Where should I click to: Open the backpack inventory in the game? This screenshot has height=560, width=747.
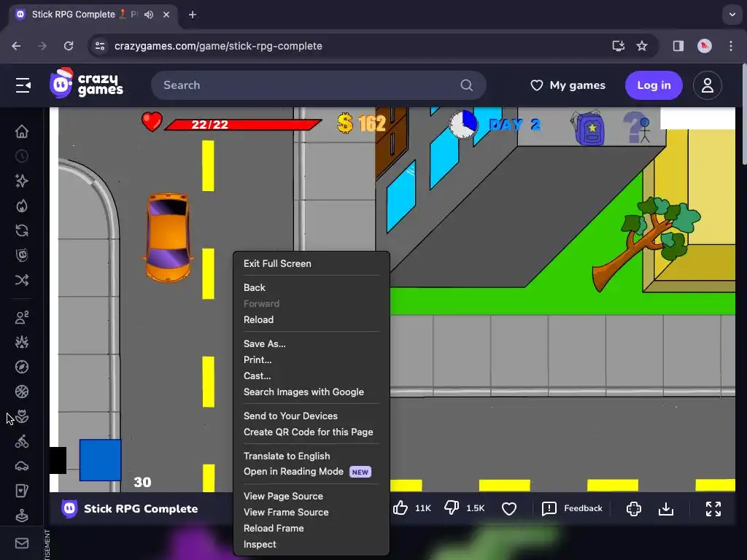pos(589,128)
